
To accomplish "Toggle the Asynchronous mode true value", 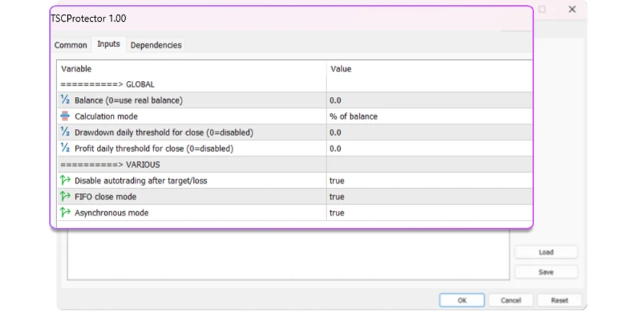I will pyautogui.click(x=337, y=213).
